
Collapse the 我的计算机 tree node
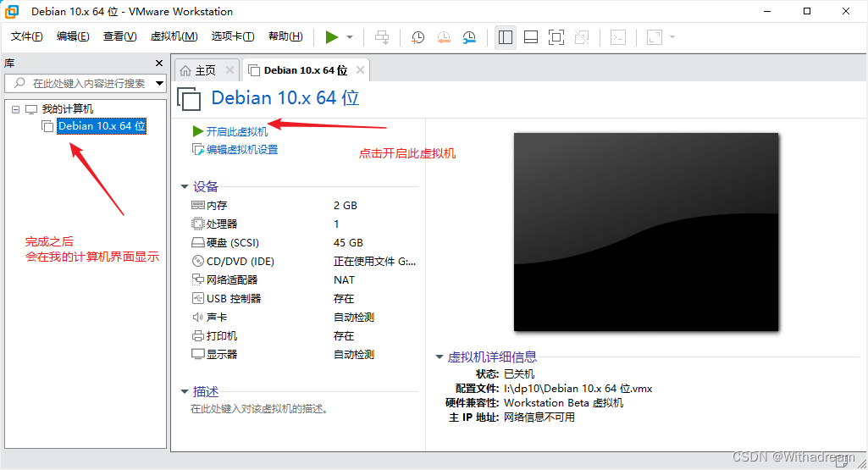(15, 109)
